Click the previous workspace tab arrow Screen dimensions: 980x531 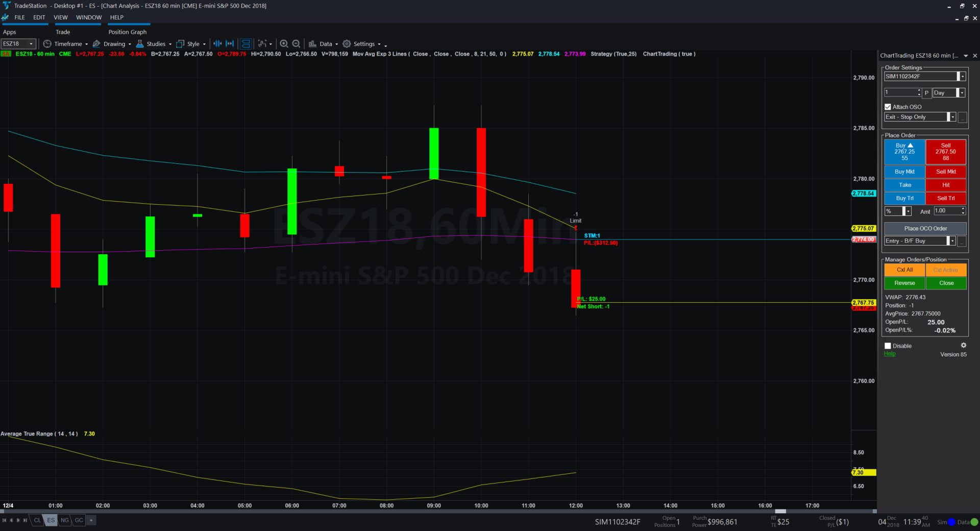11,520
